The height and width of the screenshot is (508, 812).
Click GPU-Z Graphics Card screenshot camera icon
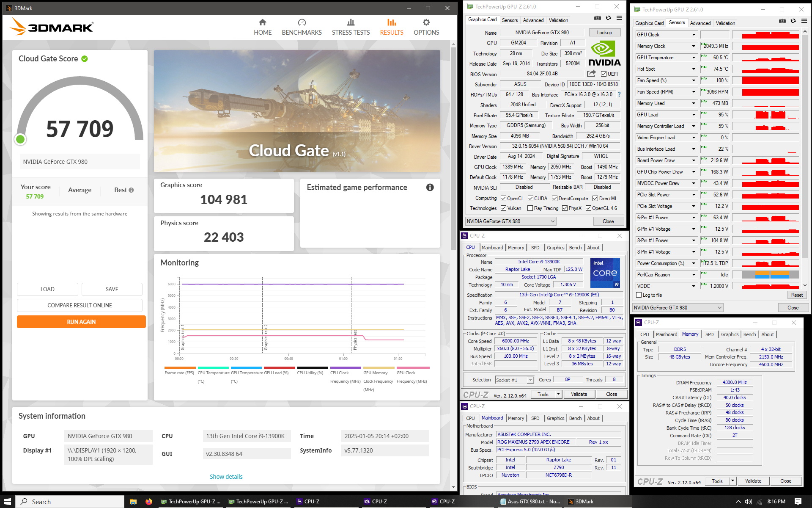(597, 18)
